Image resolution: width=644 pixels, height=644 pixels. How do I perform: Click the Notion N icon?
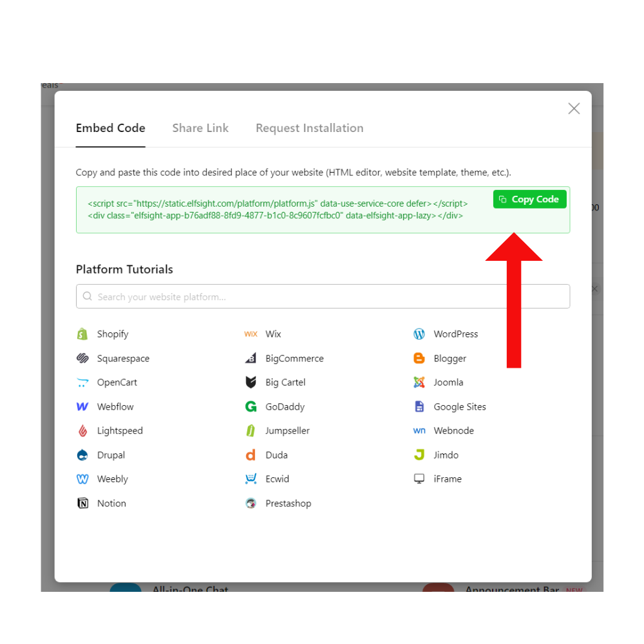coord(82,503)
